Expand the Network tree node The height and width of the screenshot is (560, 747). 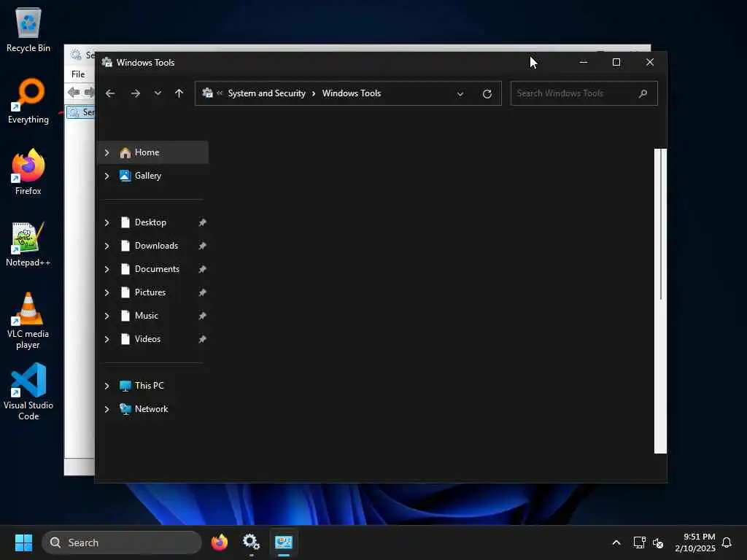click(107, 409)
